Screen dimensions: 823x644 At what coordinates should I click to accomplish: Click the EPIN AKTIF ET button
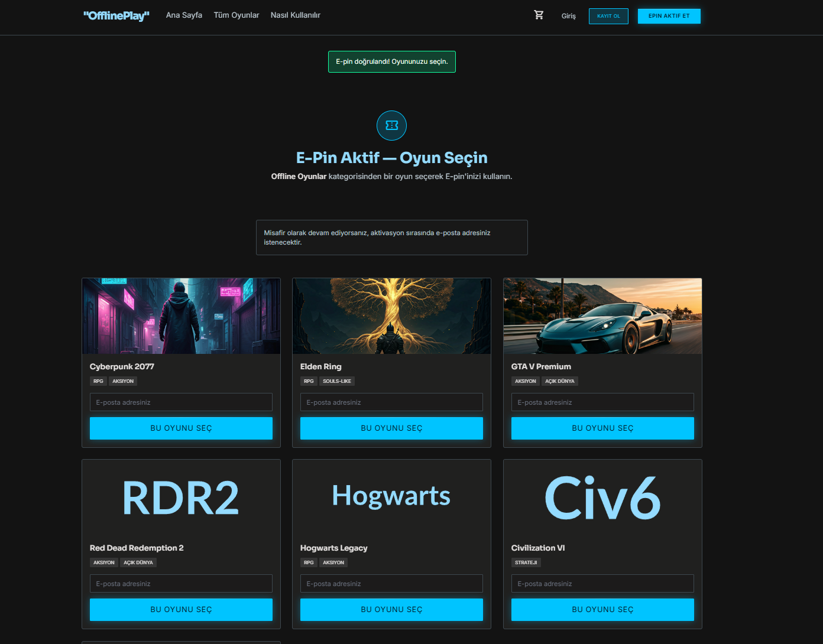tap(669, 16)
